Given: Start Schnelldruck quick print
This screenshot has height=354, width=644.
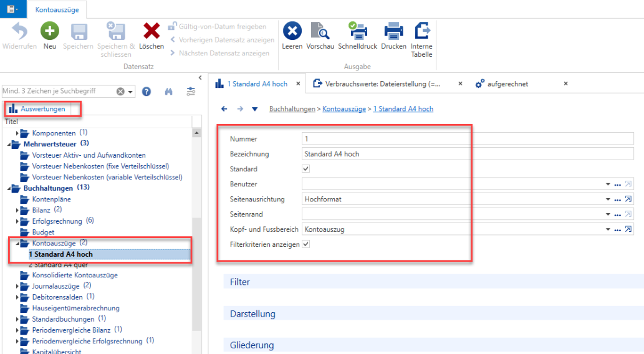Looking at the screenshot, I should 357,31.
